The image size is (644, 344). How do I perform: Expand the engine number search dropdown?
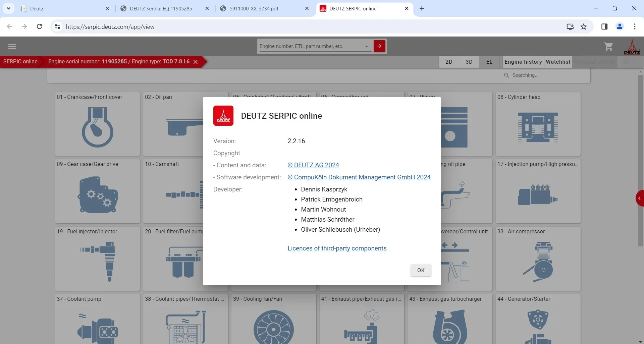(x=366, y=47)
